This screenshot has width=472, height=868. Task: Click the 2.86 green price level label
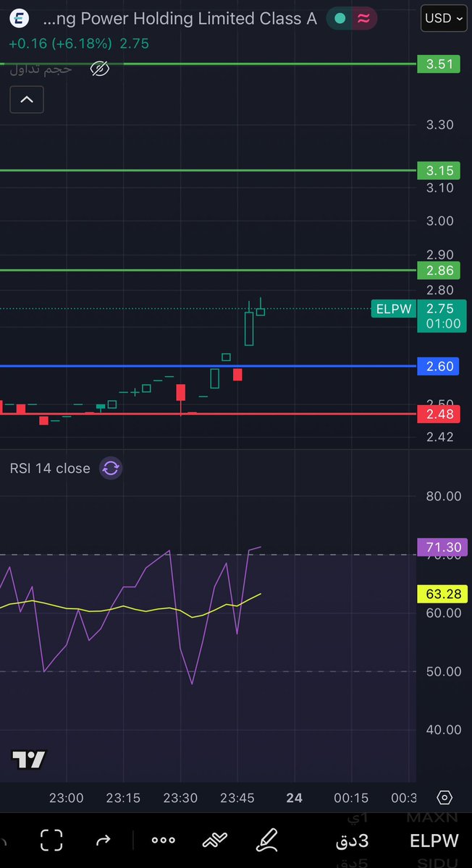[x=439, y=271]
